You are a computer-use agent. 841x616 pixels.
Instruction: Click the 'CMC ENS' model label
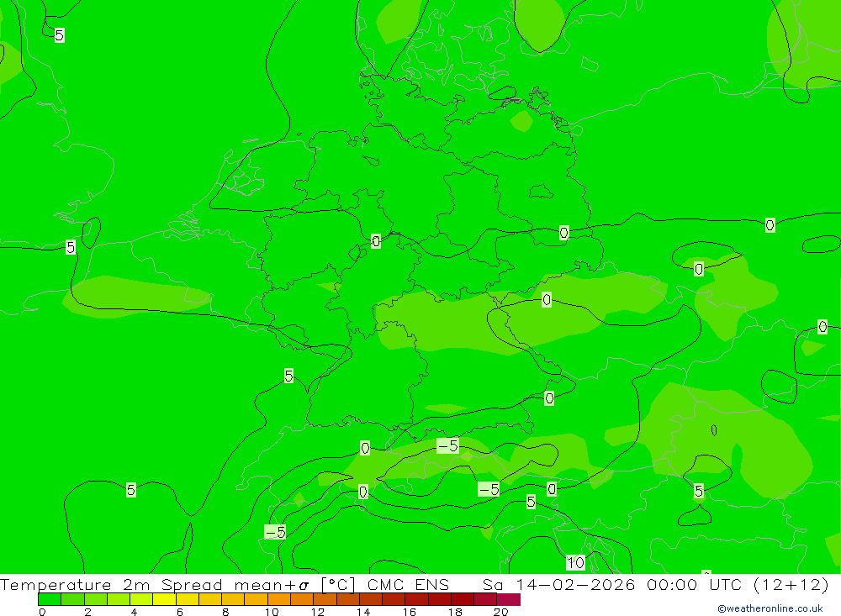[x=408, y=584]
